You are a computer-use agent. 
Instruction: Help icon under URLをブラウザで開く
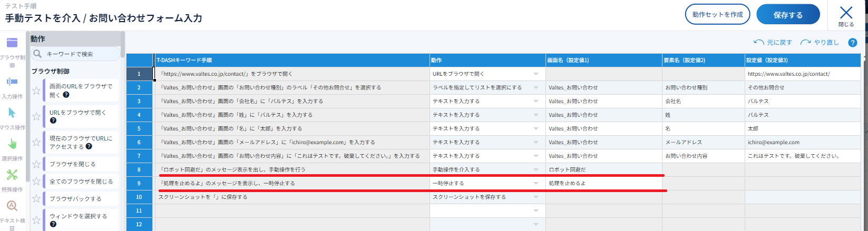click(x=53, y=120)
